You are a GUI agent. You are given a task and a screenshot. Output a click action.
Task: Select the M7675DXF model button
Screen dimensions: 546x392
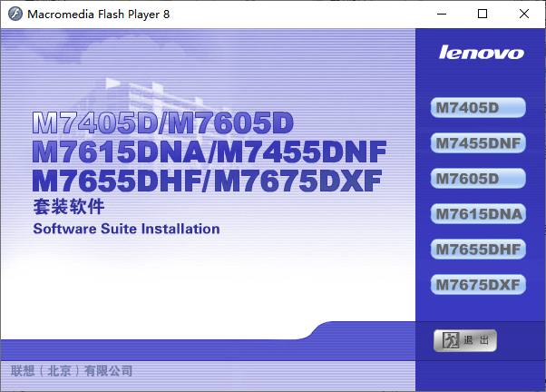(x=478, y=284)
